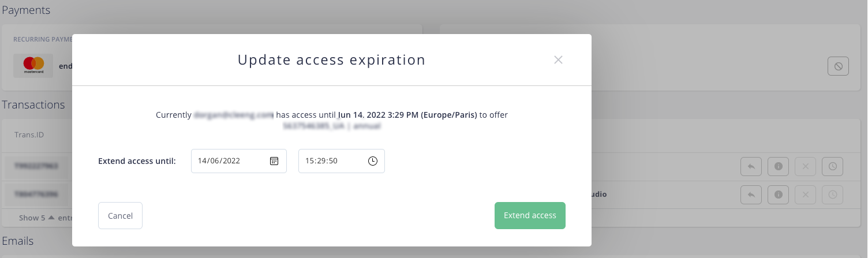Sort by Trans.ID column header
The image size is (868, 258).
[x=29, y=134]
